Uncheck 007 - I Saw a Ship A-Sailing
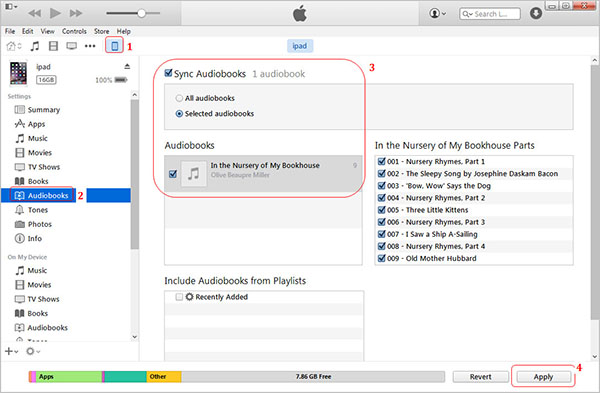The image size is (600, 393). pyautogui.click(x=382, y=234)
